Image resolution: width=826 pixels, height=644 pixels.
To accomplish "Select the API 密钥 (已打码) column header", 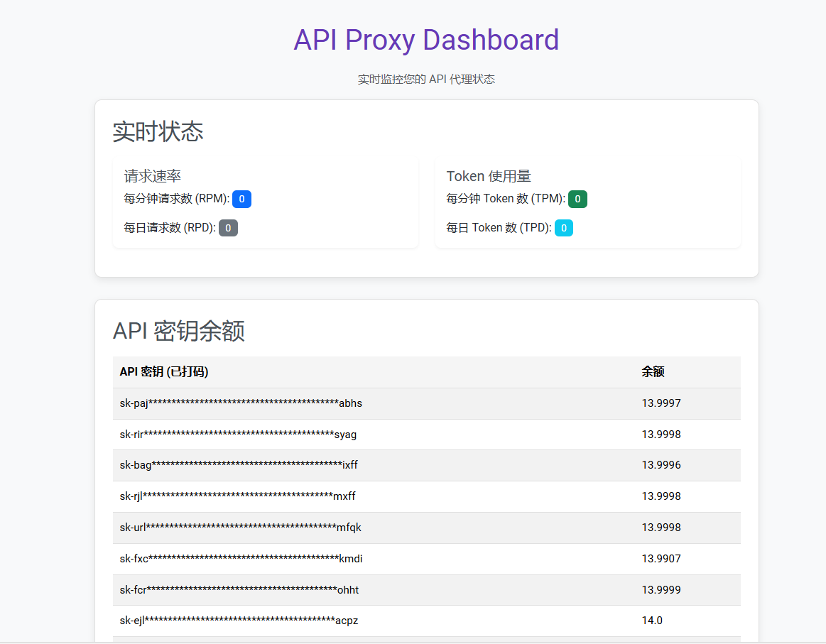I will click(165, 371).
